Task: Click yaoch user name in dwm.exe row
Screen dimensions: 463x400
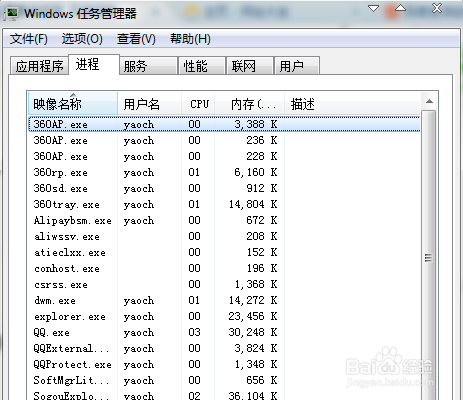Action: pyautogui.click(x=139, y=301)
